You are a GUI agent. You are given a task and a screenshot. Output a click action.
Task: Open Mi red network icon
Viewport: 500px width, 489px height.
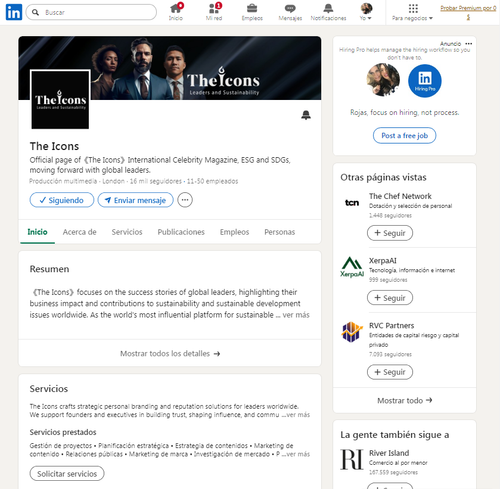[214, 12]
